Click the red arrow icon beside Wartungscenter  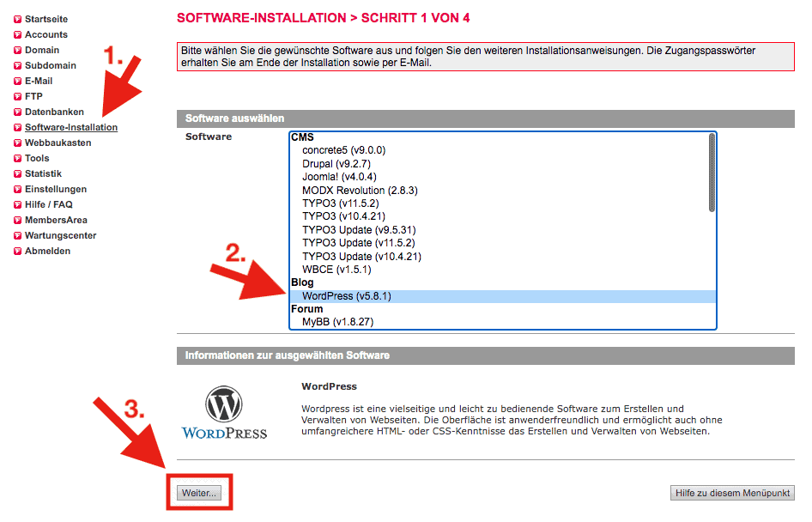(18, 236)
